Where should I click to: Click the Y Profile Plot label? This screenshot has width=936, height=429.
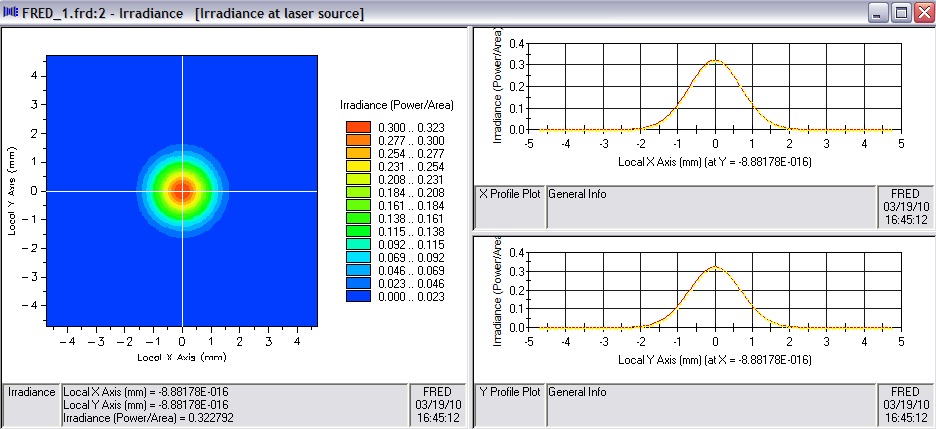tap(509, 392)
